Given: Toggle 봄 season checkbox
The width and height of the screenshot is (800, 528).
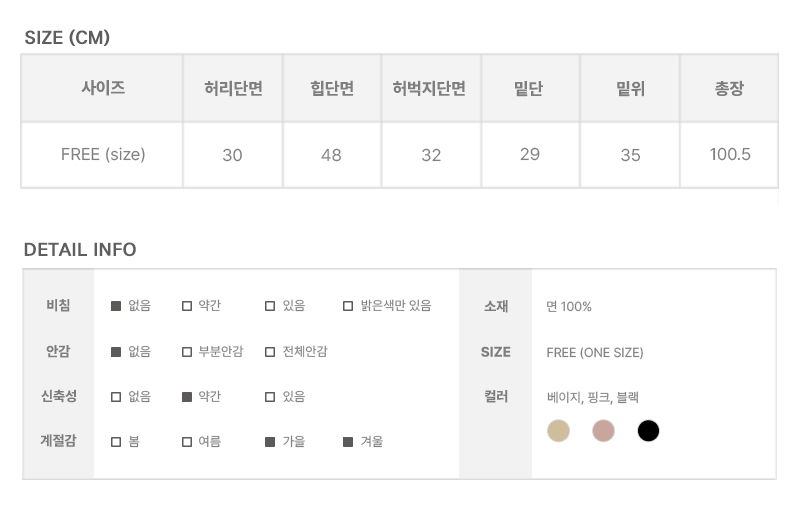Looking at the screenshot, I should tap(116, 442).
